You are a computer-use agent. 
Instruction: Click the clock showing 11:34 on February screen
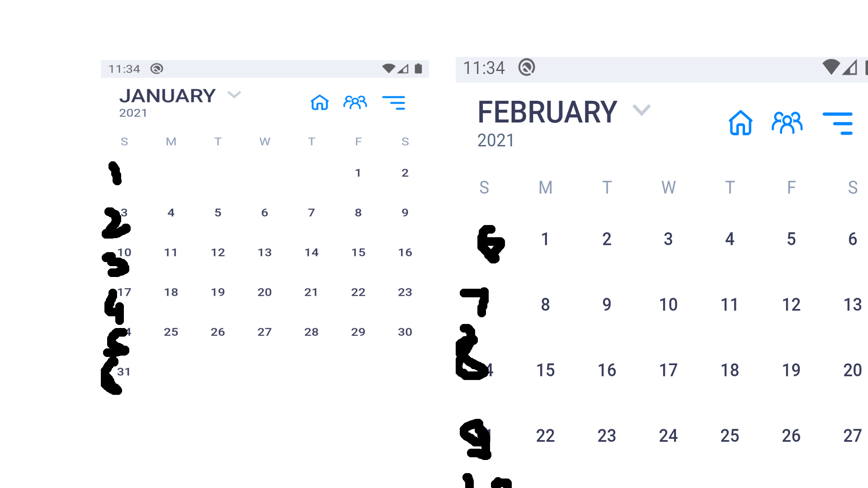(485, 68)
